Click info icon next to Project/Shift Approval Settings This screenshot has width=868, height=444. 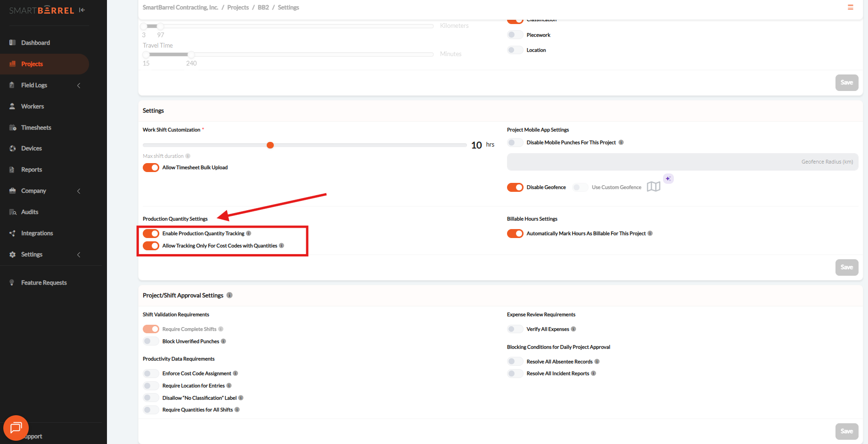[x=229, y=296]
